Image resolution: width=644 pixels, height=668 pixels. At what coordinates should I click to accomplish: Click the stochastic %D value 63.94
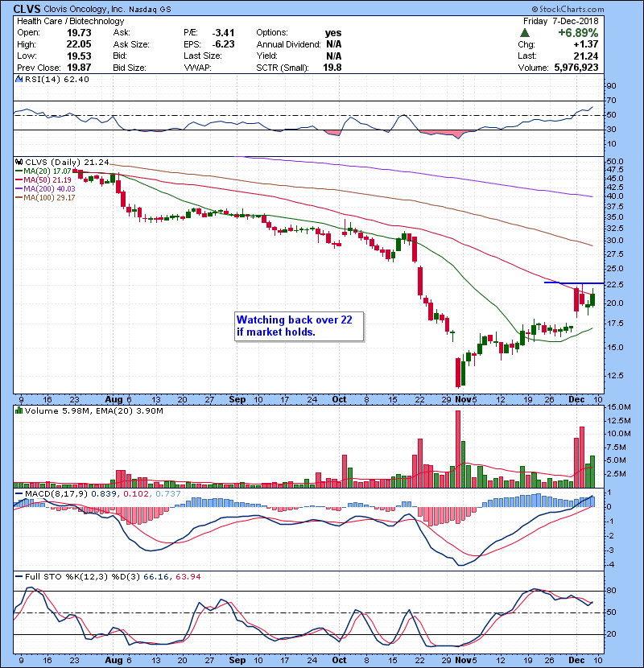(188, 577)
